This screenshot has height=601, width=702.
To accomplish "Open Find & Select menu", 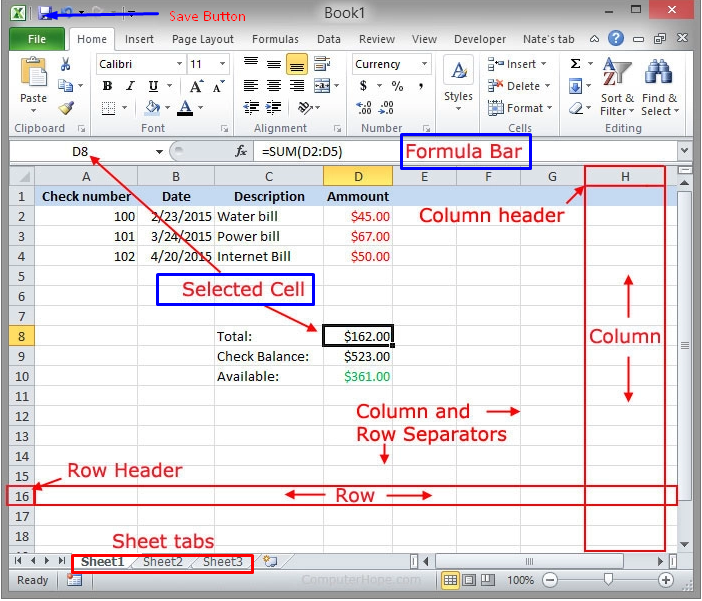I will click(x=659, y=87).
